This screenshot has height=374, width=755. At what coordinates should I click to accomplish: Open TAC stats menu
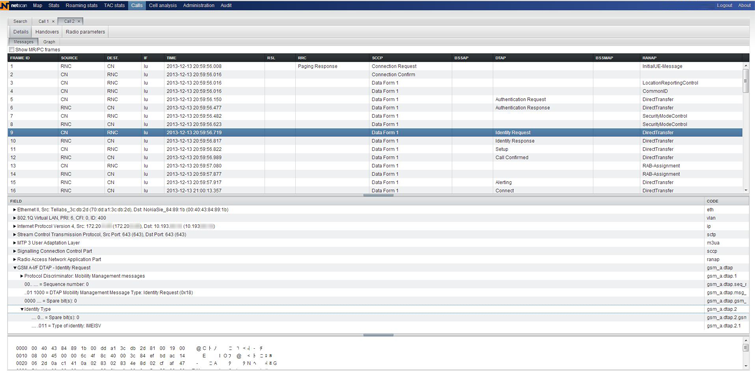(114, 5)
